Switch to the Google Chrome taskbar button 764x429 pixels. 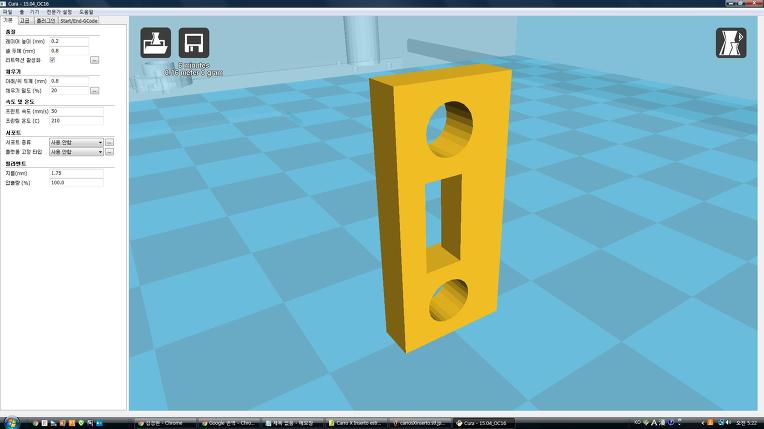pos(229,423)
